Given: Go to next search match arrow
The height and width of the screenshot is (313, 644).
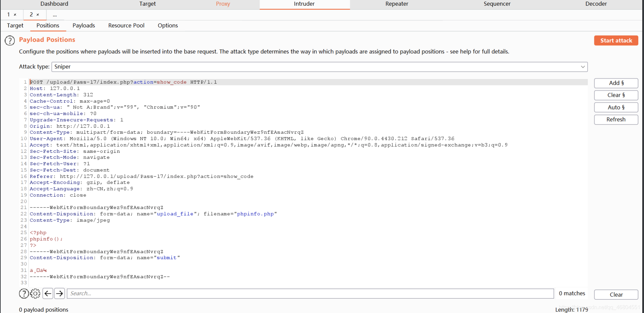Looking at the screenshot, I should coord(60,294).
